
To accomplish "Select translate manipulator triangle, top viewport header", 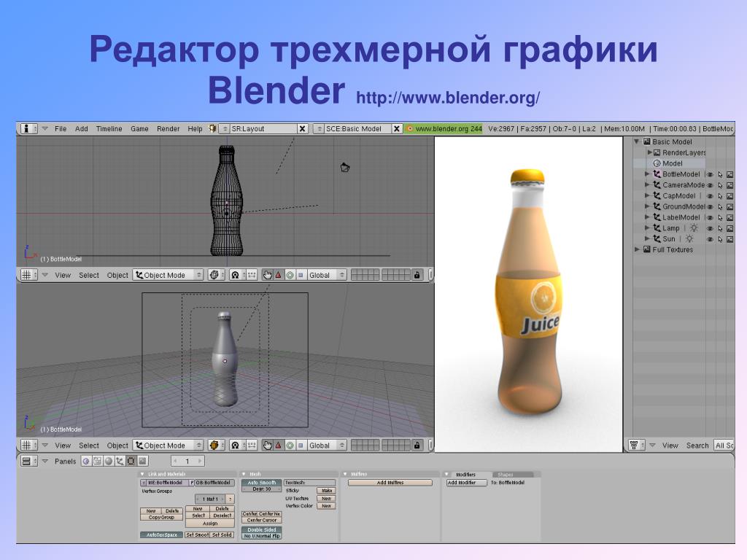I will [x=279, y=275].
